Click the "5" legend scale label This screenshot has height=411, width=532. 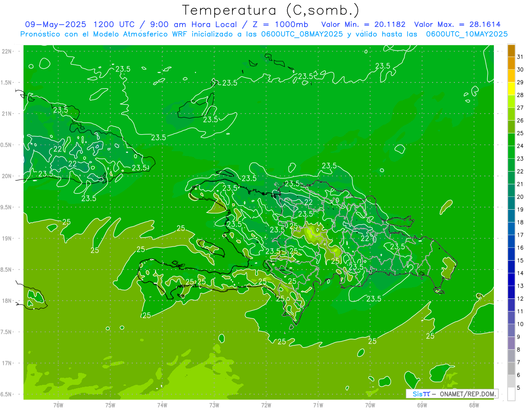pos(518,388)
